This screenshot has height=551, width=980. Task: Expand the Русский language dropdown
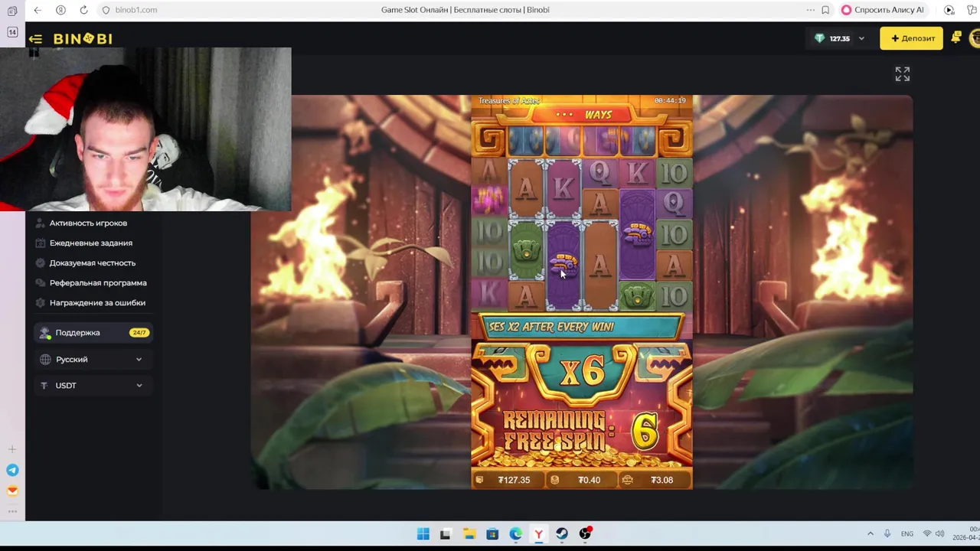[92, 359]
